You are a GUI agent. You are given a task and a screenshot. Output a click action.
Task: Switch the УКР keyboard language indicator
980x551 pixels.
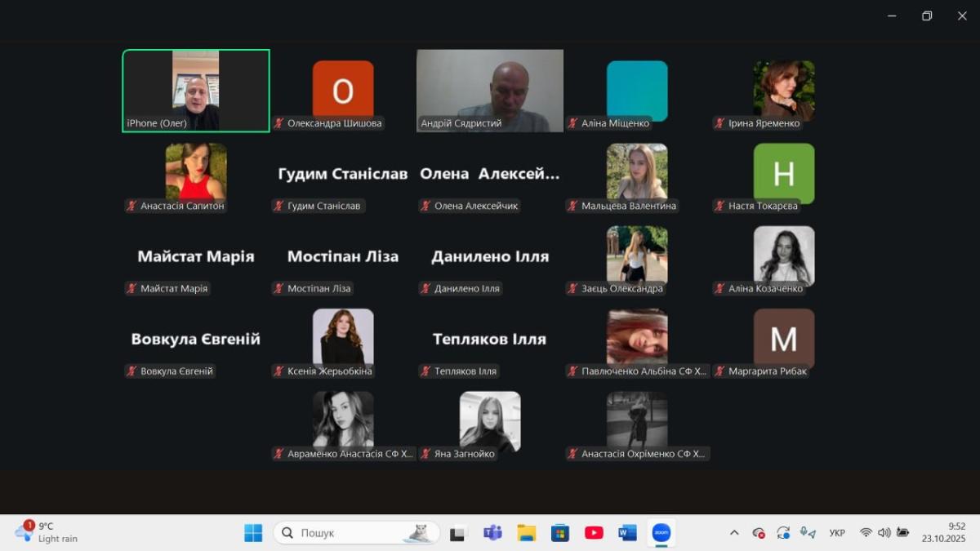(x=837, y=533)
